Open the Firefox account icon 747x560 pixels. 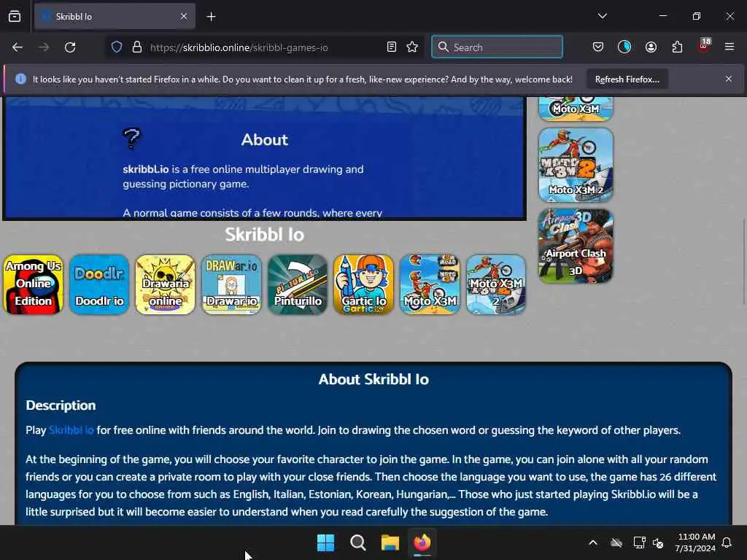[x=651, y=47]
